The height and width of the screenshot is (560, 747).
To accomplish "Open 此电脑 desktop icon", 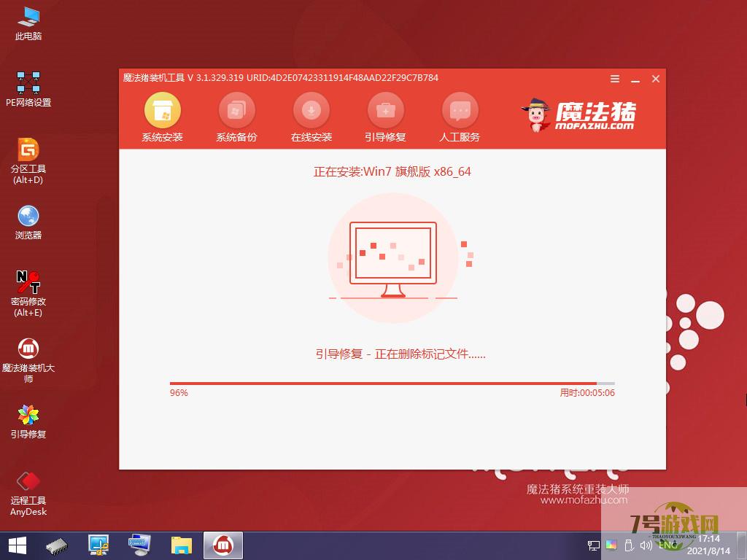I will click(x=28, y=24).
